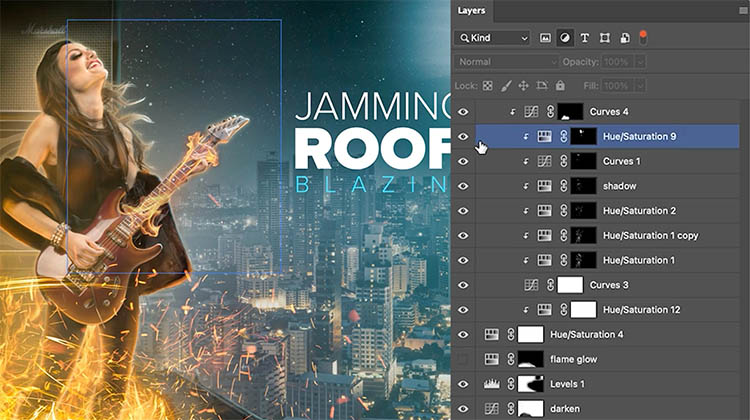Hide the shadow layer
Image resolution: width=750 pixels, height=420 pixels.
pyautogui.click(x=463, y=186)
